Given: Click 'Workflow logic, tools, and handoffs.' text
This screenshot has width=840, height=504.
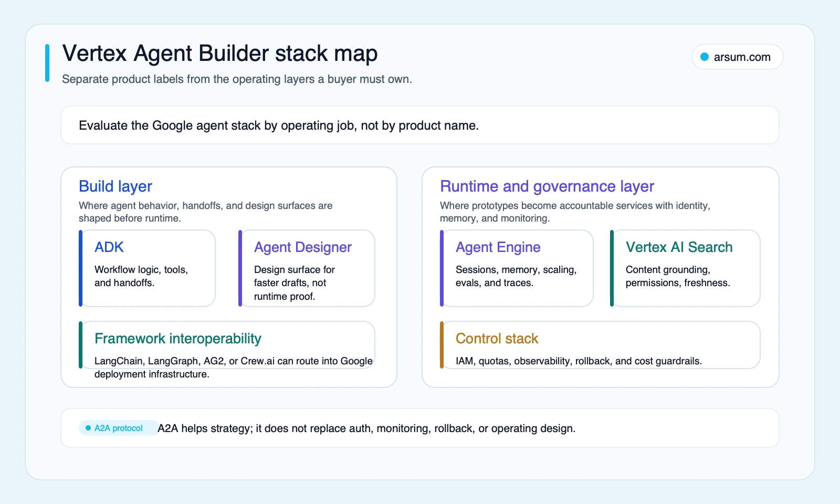Looking at the screenshot, I should click(x=141, y=276).
